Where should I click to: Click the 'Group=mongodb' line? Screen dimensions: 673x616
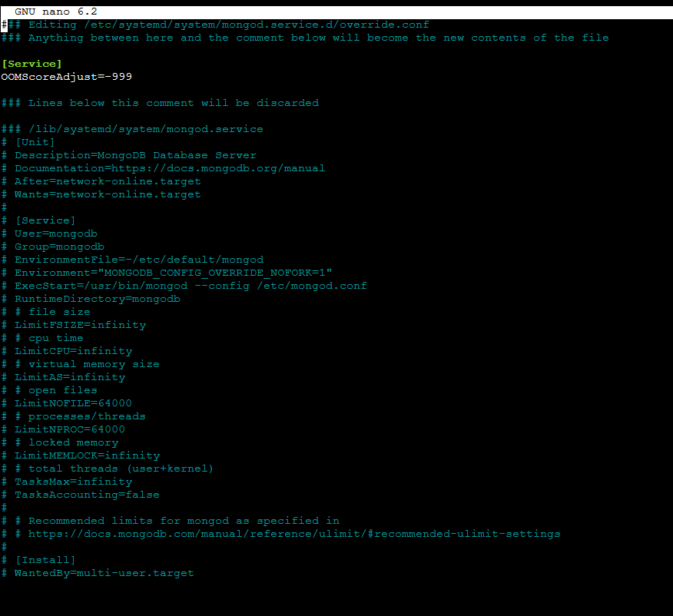point(53,247)
